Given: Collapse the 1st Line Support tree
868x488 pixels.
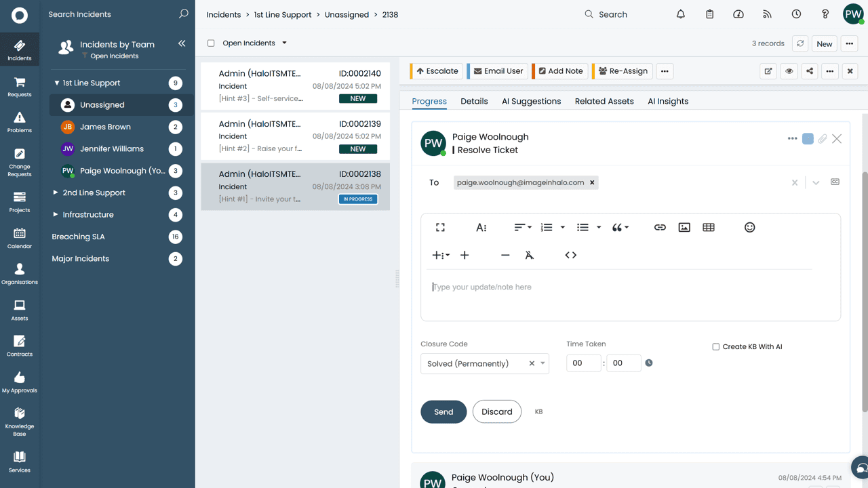Looking at the screenshot, I should (57, 83).
